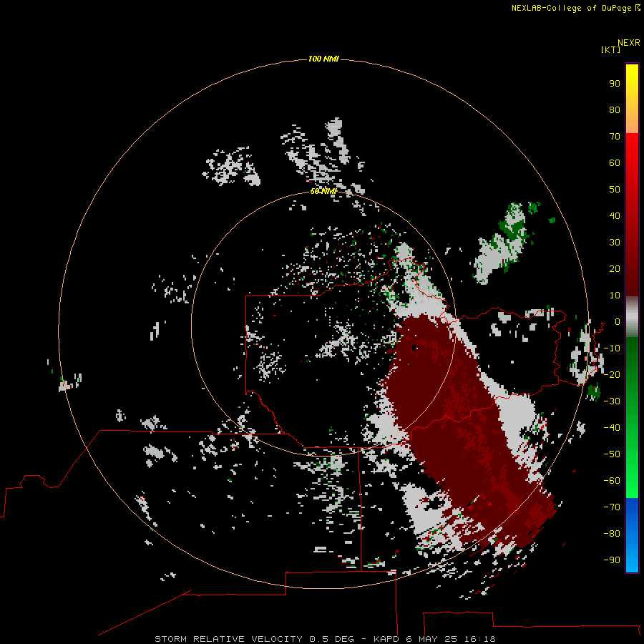Click the -90 value on the velocity scale
644x644 pixels.
pyautogui.click(x=612, y=560)
